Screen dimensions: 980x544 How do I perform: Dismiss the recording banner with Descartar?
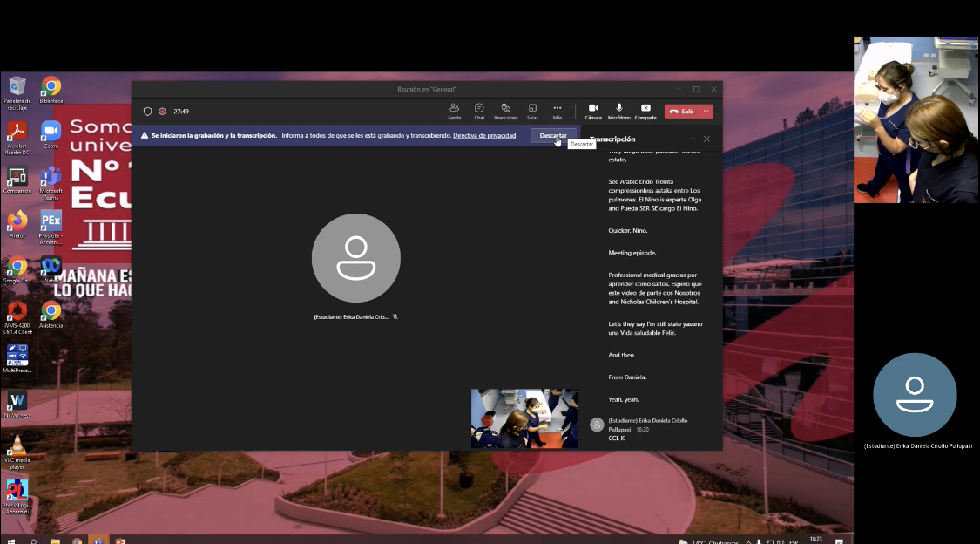click(552, 136)
